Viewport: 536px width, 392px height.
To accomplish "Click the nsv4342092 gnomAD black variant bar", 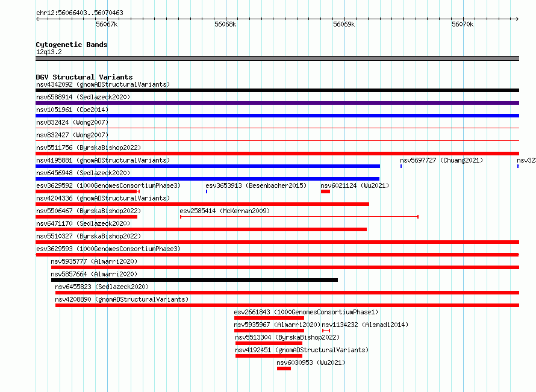I will 277,90.
